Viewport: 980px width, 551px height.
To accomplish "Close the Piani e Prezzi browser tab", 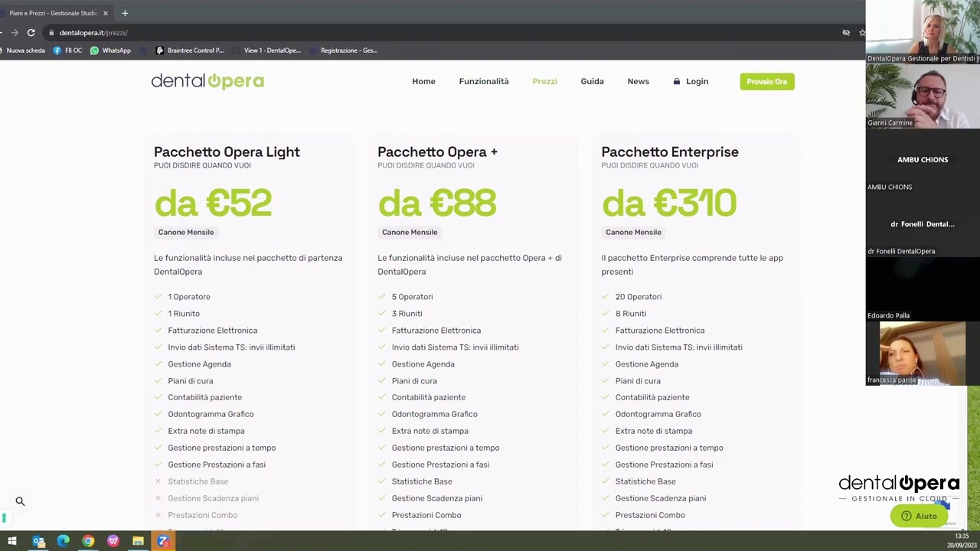I will pyautogui.click(x=106, y=13).
